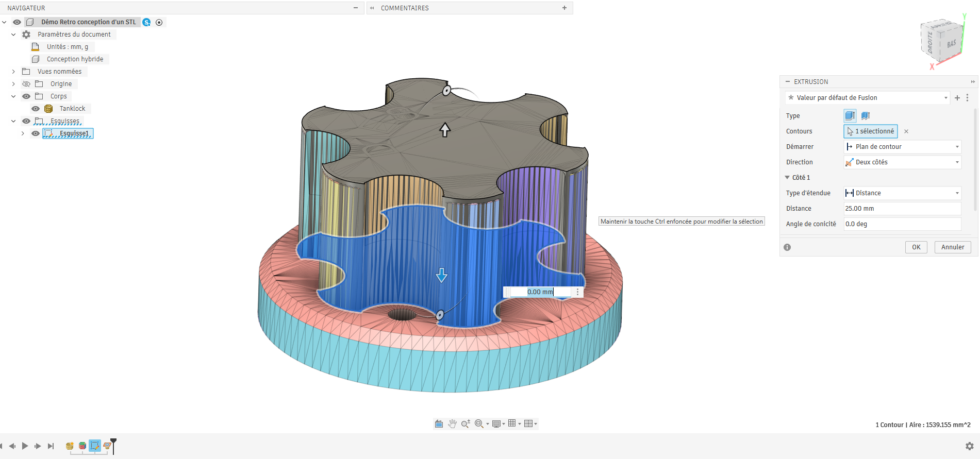This screenshot has width=980, height=459.
Task: Open the Type d'étendue Distance dropdown
Action: tap(902, 193)
